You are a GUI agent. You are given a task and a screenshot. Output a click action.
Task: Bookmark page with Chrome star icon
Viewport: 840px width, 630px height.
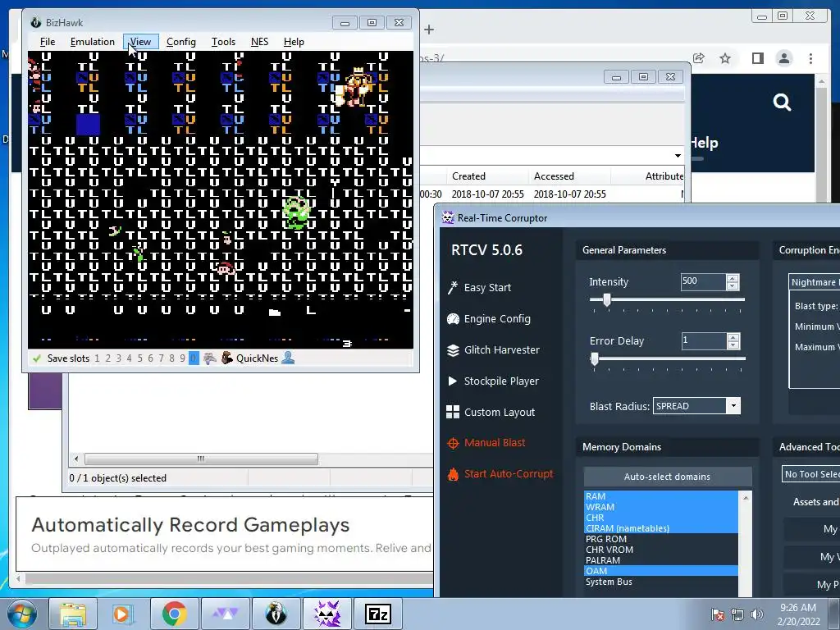pos(725,58)
